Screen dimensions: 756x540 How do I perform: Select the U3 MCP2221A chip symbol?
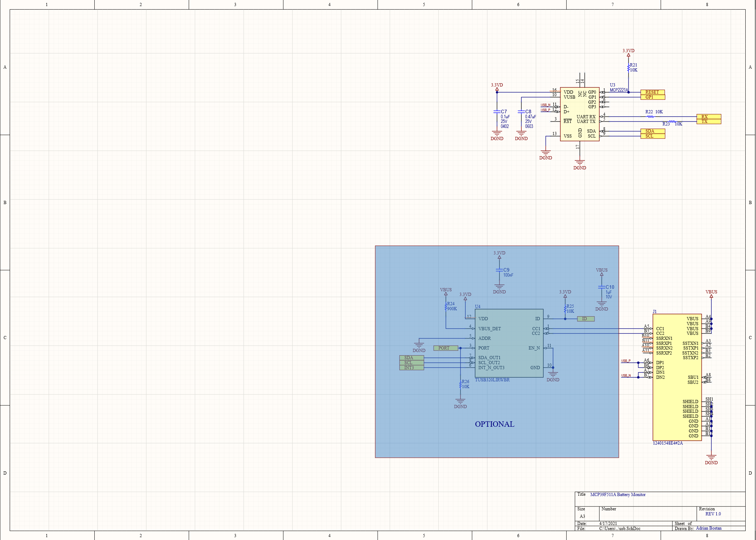point(579,114)
